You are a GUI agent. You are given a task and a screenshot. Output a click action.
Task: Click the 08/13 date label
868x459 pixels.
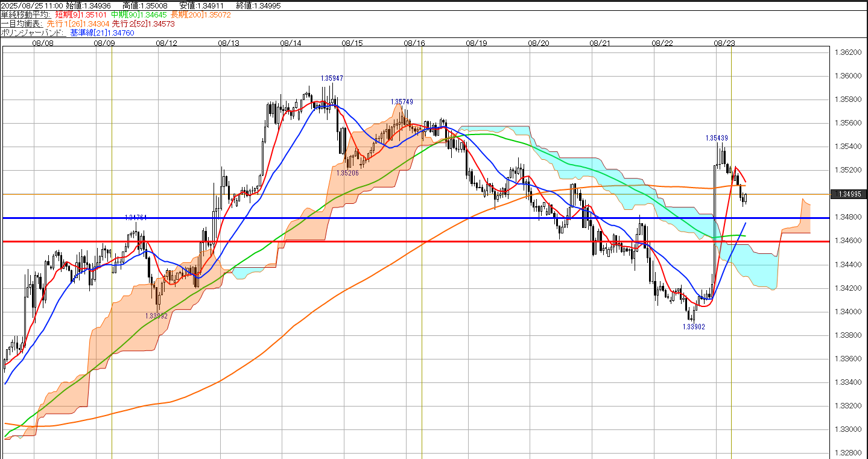coord(229,43)
